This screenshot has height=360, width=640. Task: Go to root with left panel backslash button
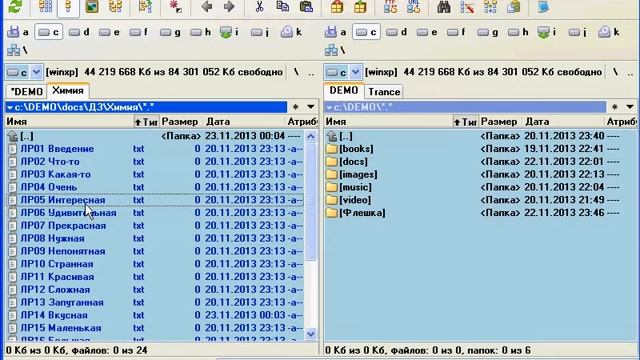click(x=296, y=72)
